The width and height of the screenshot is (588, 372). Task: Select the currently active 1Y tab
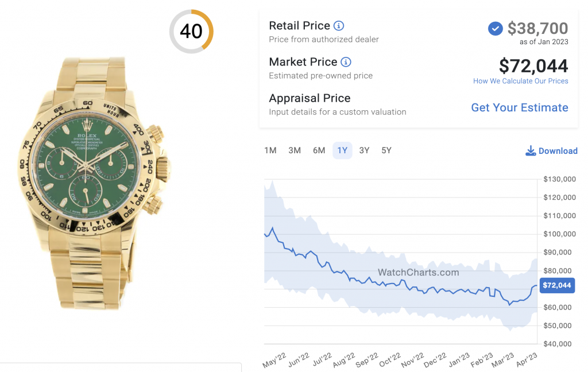pyautogui.click(x=342, y=150)
